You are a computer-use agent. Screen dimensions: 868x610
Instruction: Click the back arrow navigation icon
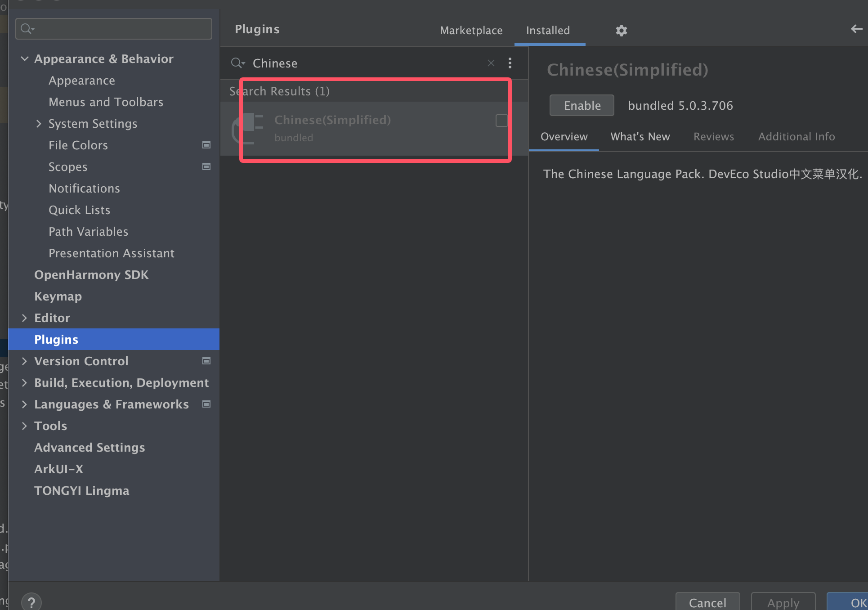pos(856,29)
